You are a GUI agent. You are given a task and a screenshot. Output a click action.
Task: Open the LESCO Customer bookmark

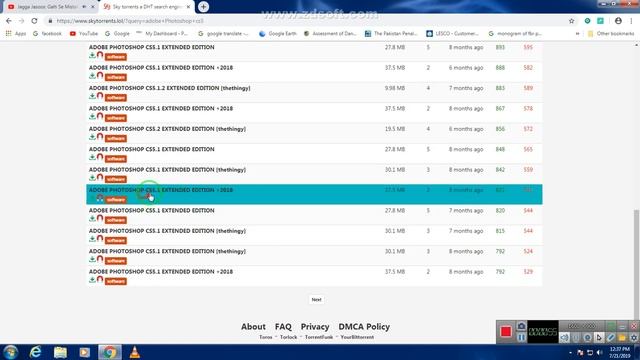[452, 33]
